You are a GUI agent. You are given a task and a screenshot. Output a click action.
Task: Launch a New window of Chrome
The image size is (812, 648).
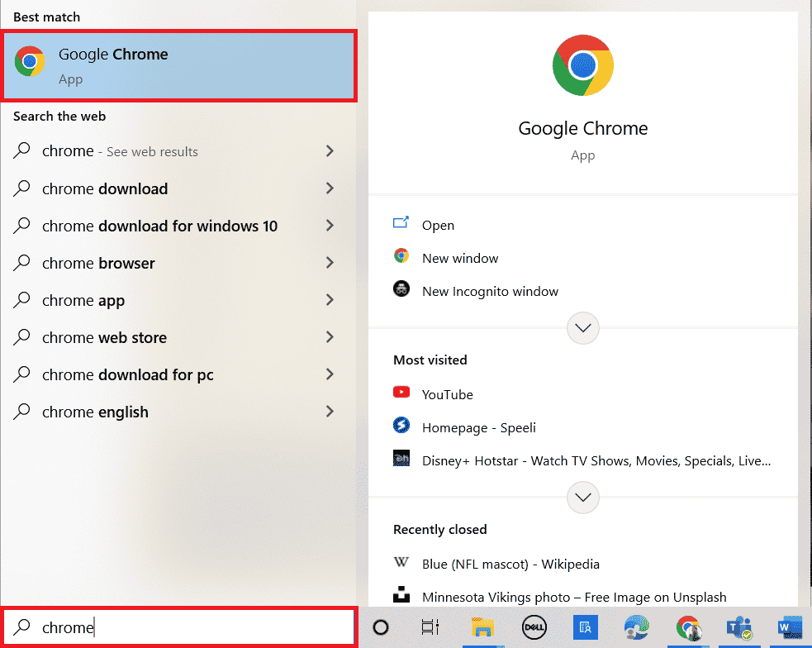point(460,258)
